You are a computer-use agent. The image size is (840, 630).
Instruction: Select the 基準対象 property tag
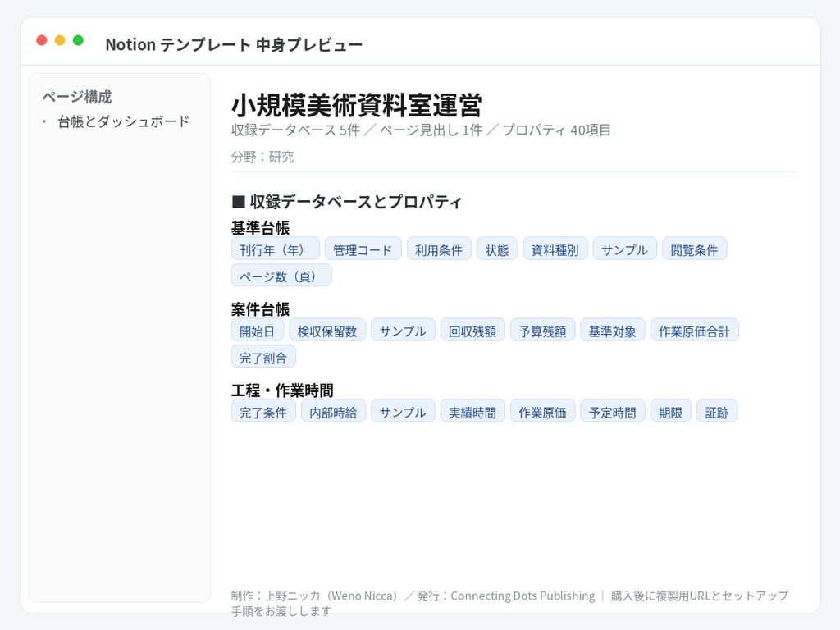612,330
